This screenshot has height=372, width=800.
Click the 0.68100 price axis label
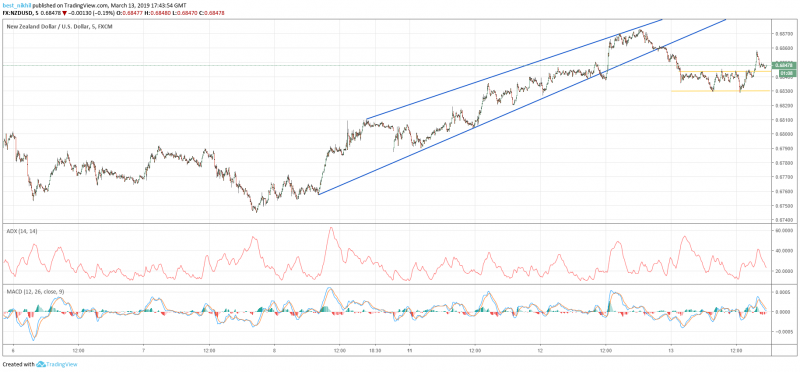coord(783,120)
